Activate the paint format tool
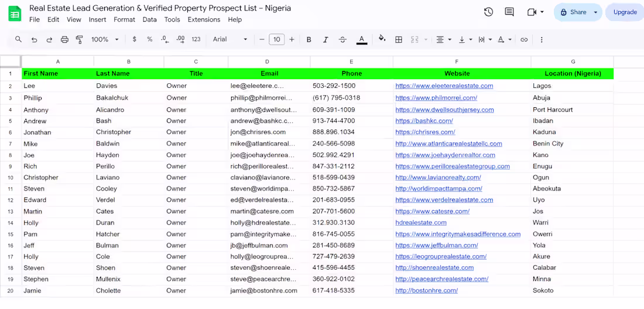 80,39
